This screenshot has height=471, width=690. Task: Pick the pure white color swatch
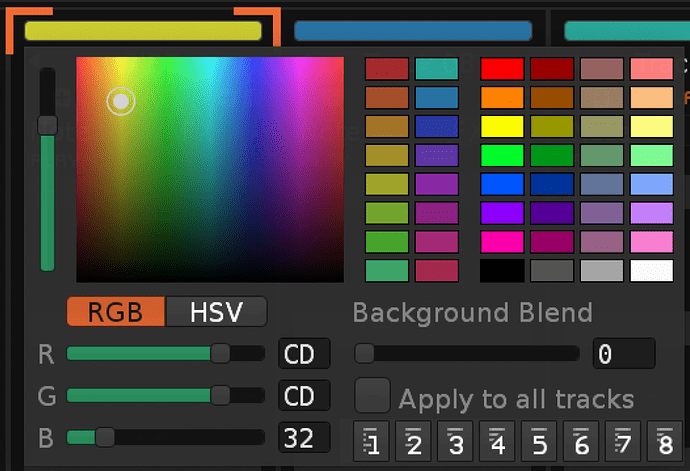(651, 271)
